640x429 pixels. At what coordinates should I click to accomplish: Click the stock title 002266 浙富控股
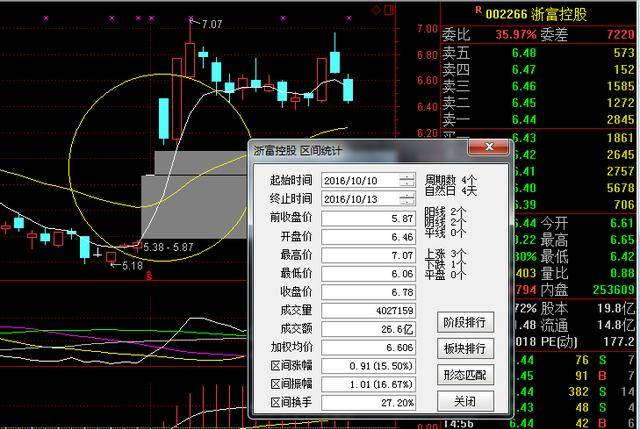pos(536,14)
